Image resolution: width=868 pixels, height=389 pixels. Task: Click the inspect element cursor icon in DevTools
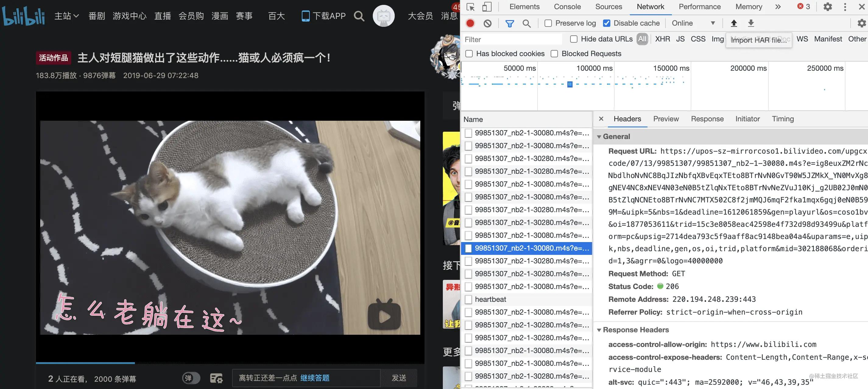pyautogui.click(x=470, y=6)
